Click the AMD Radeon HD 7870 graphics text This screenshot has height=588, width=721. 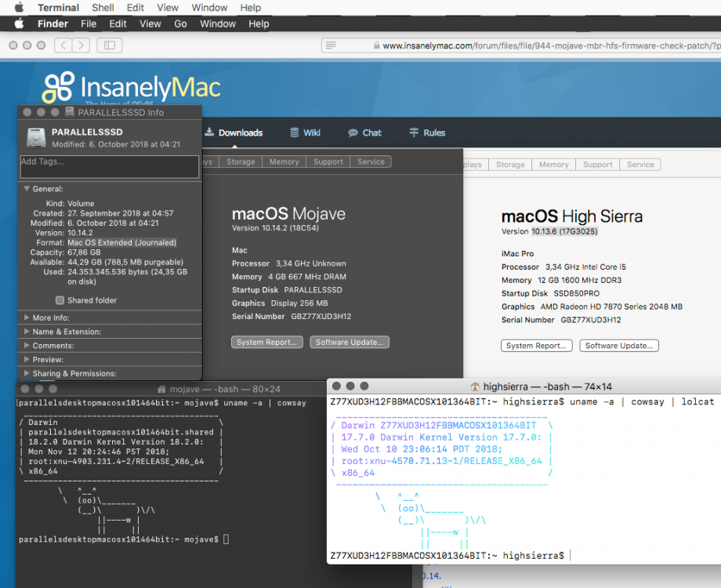tap(611, 307)
